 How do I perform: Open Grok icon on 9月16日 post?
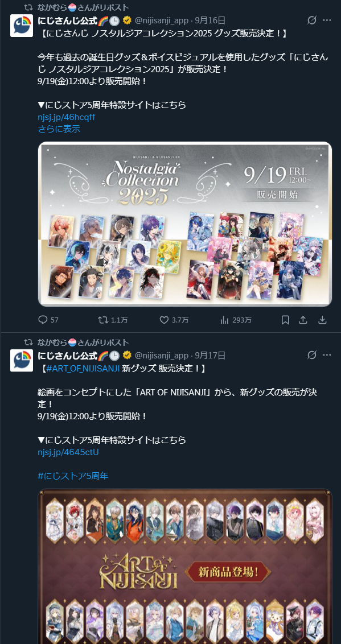312,20
